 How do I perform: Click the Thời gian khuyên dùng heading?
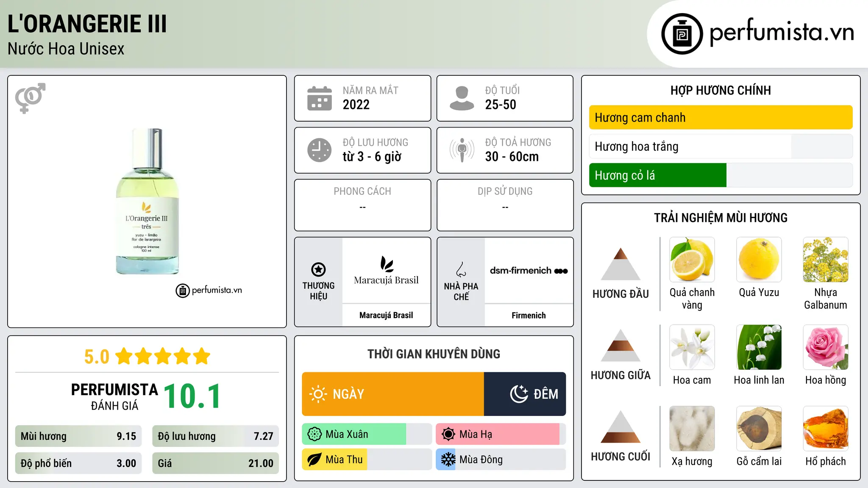click(434, 354)
